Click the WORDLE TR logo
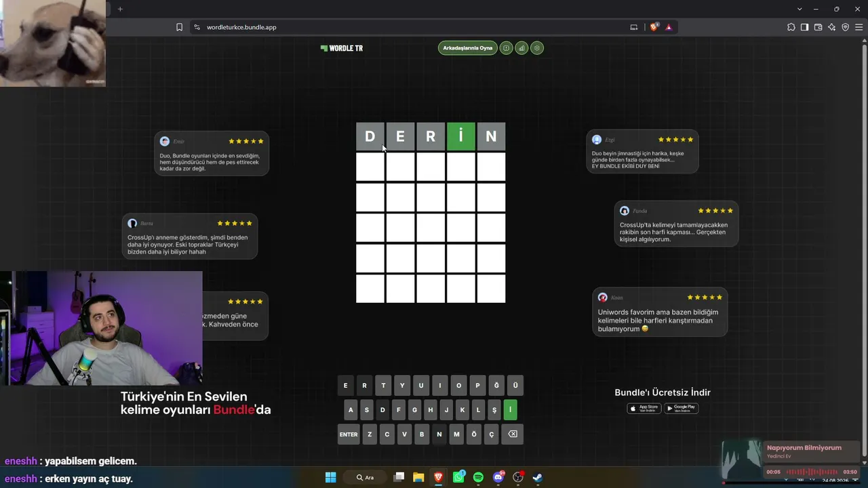Viewport: 868px width, 488px height. (342, 48)
